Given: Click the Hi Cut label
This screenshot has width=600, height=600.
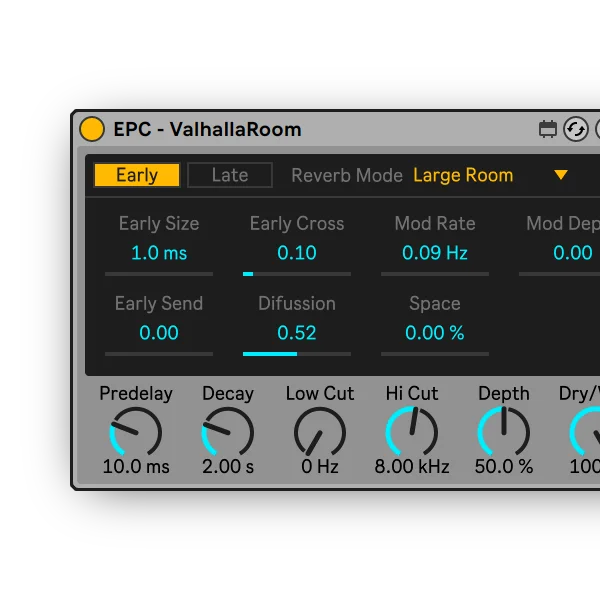Looking at the screenshot, I should click(412, 393).
